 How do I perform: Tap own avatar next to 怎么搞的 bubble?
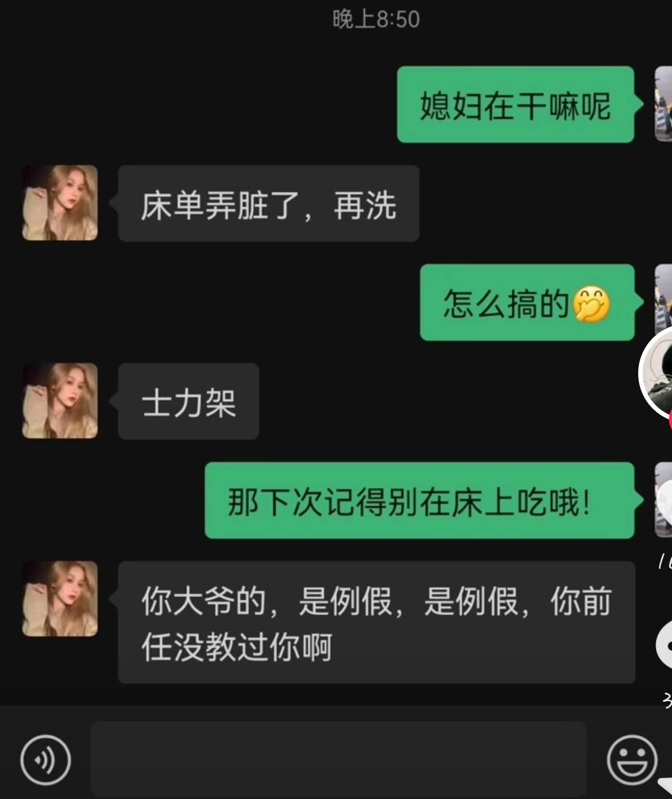click(663, 295)
